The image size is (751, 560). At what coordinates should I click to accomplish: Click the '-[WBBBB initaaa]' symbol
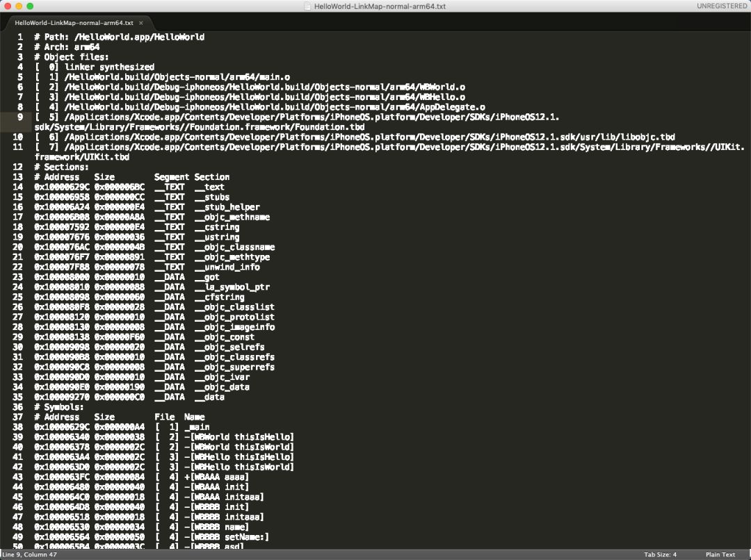[224, 518]
